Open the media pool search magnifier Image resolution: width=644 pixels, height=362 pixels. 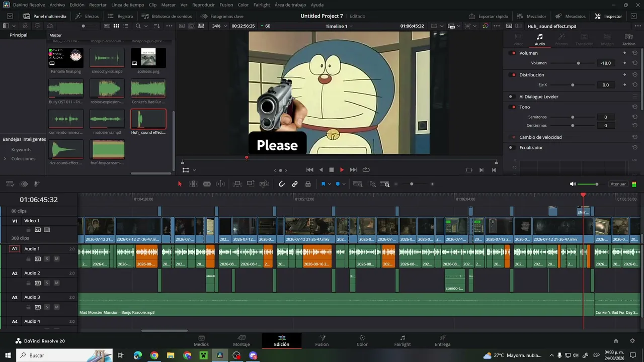click(x=138, y=26)
